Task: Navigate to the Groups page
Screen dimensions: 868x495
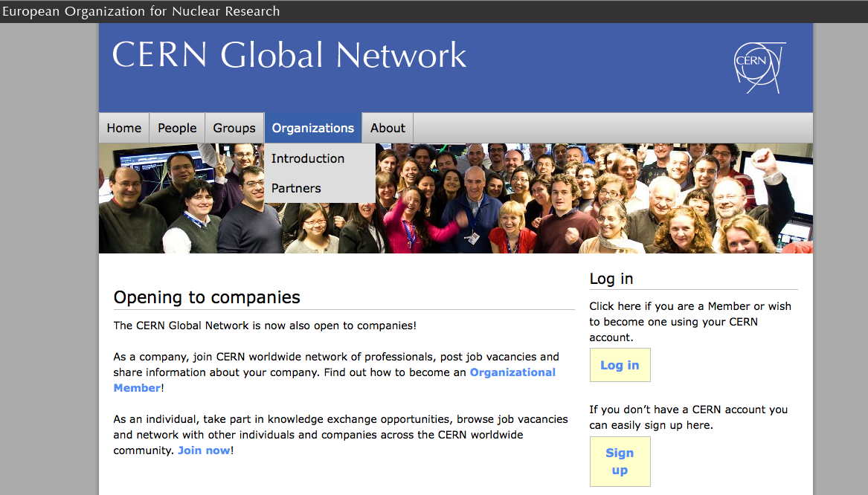Action: pyautogui.click(x=234, y=127)
